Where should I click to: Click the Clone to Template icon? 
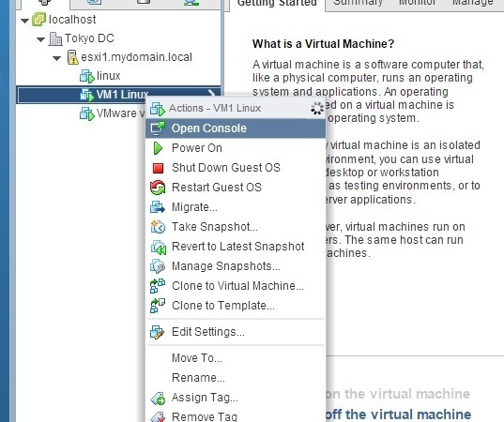[158, 306]
